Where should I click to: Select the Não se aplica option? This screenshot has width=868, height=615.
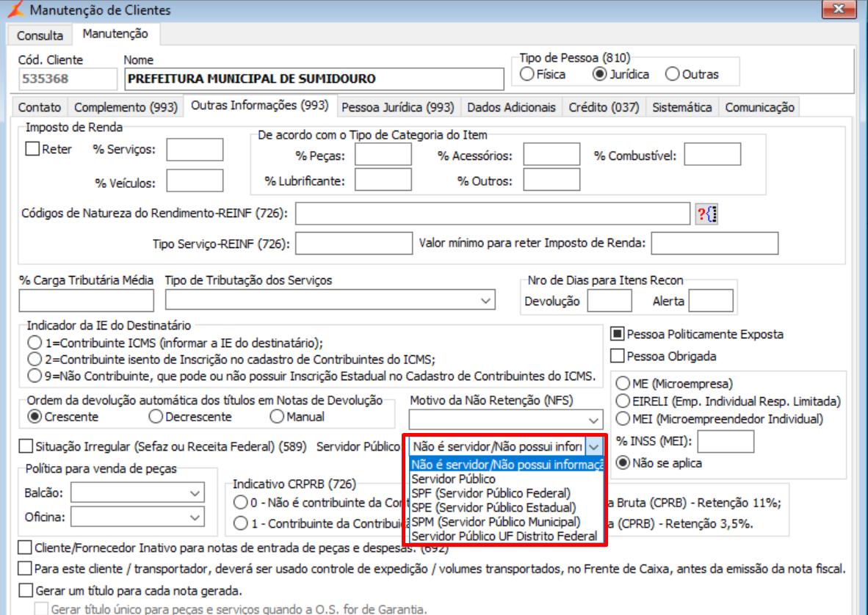tap(623, 463)
